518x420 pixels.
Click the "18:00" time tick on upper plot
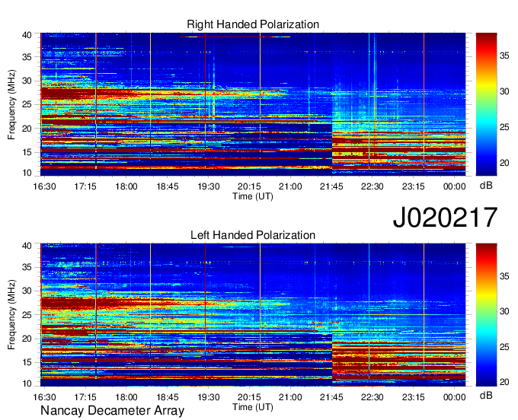126,186
